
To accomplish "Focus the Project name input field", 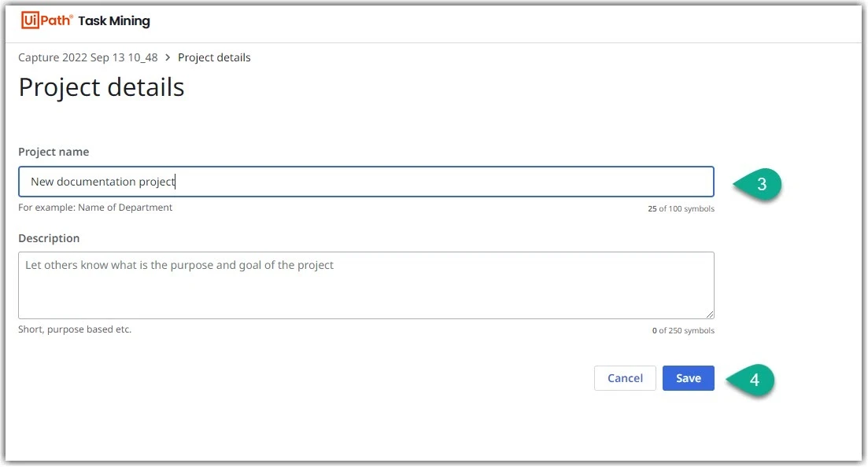I will pyautogui.click(x=366, y=182).
